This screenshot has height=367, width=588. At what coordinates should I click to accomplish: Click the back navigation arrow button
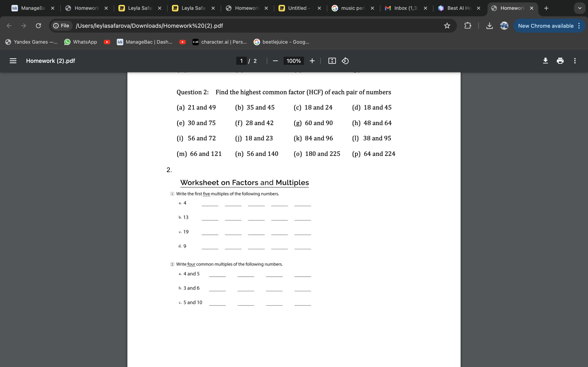(x=9, y=25)
